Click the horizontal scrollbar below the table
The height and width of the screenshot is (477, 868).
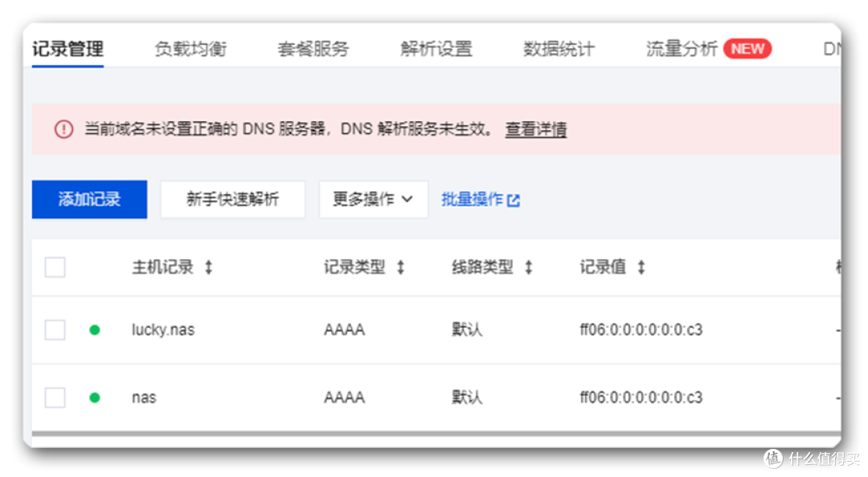click(x=436, y=434)
